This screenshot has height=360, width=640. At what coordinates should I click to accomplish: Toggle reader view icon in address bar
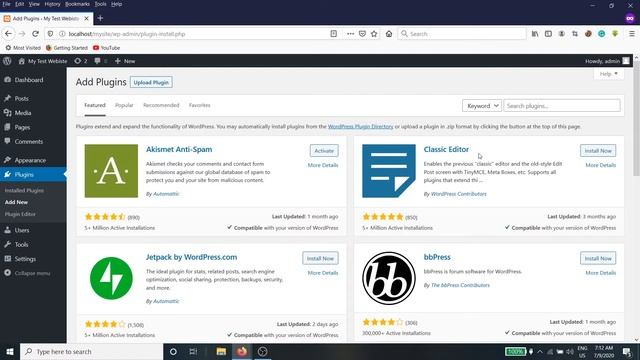tap(333, 34)
